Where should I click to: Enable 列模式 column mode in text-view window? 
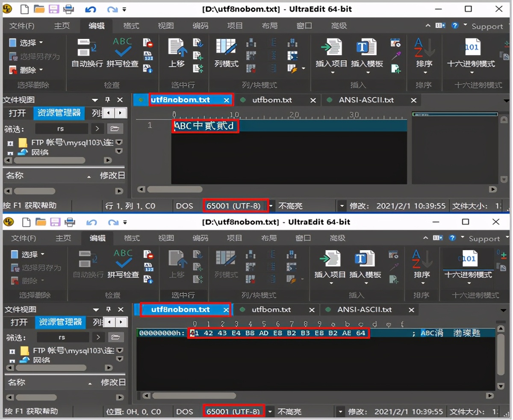click(x=226, y=53)
